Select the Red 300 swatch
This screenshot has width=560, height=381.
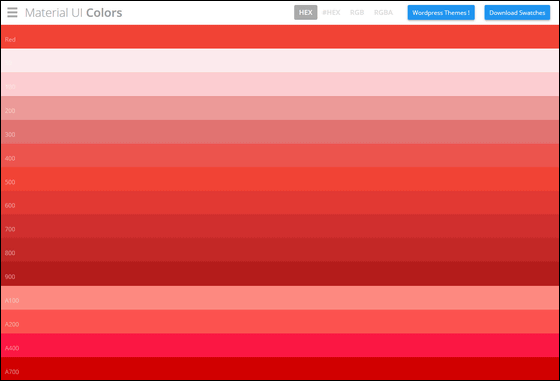(x=280, y=132)
